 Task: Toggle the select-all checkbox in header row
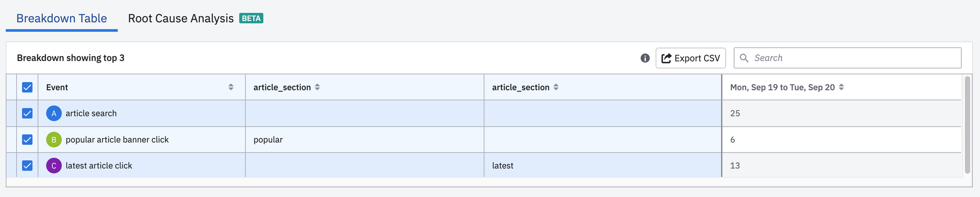[x=27, y=87]
